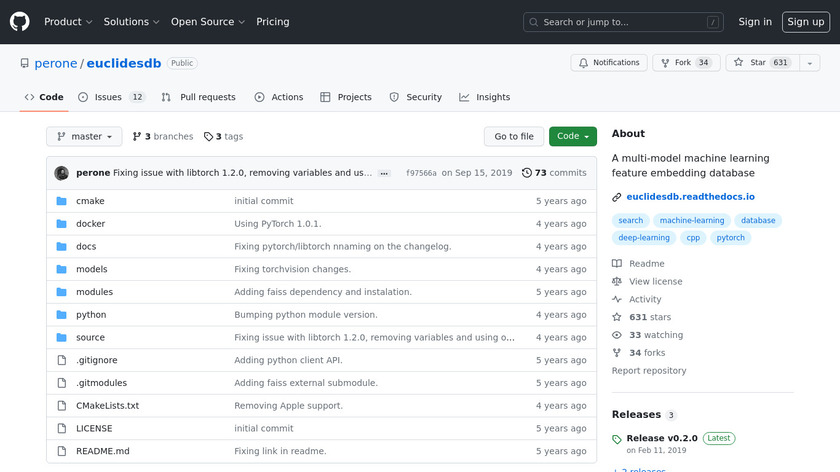The height and width of the screenshot is (472, 840).
Task: Click the link icon beside readthedocs URL
Action: click(617, 197)
